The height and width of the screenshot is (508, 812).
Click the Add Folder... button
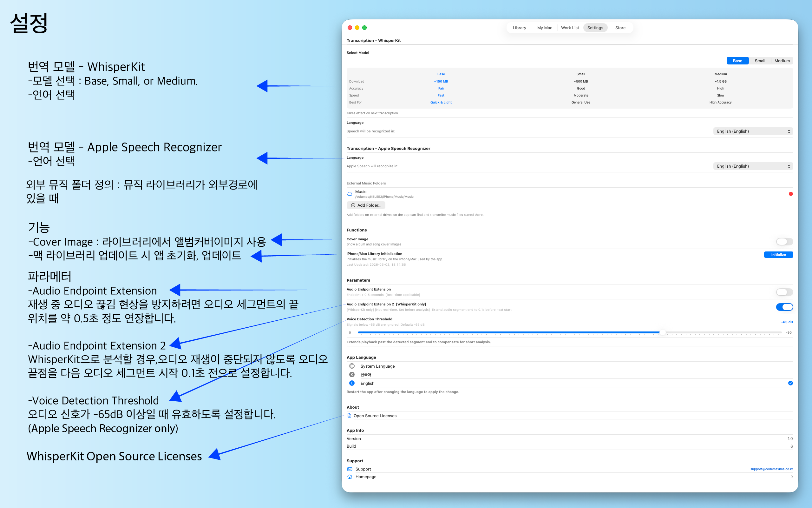click(x=366, y=205)
